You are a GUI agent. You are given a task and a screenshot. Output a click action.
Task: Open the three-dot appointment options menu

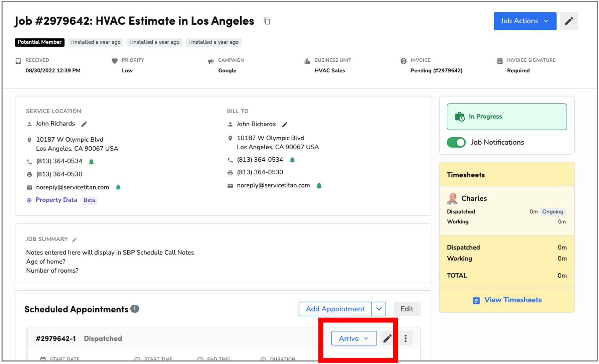pyautogui.click(x=405, y=338)
